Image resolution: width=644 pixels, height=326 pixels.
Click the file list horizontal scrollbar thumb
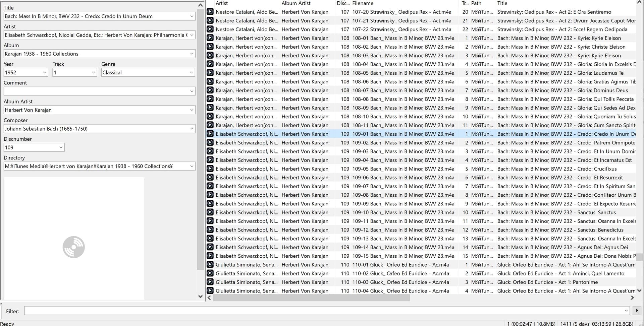tap(311, 298)
